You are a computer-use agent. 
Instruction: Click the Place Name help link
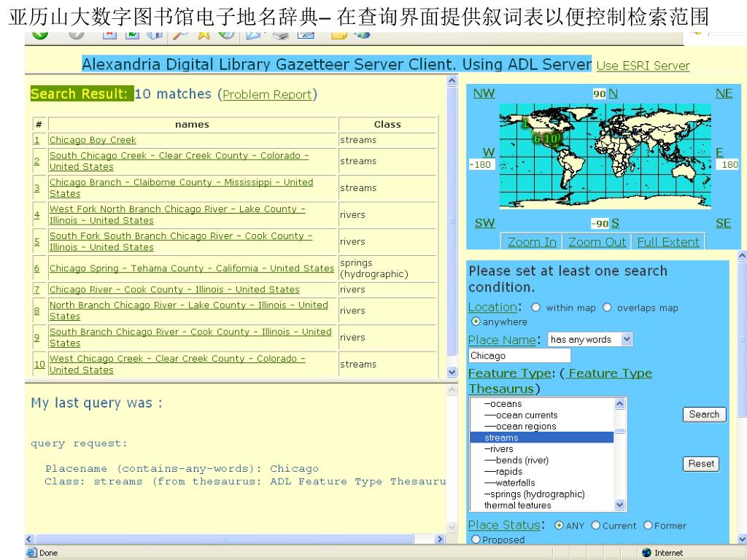pyautogui.click(x=502, y=340)
